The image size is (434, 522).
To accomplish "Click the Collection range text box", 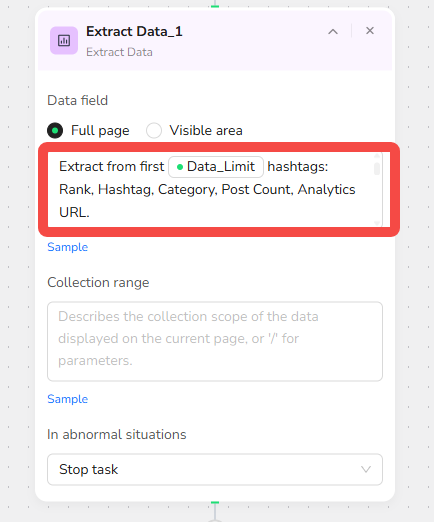I will 215,341.
